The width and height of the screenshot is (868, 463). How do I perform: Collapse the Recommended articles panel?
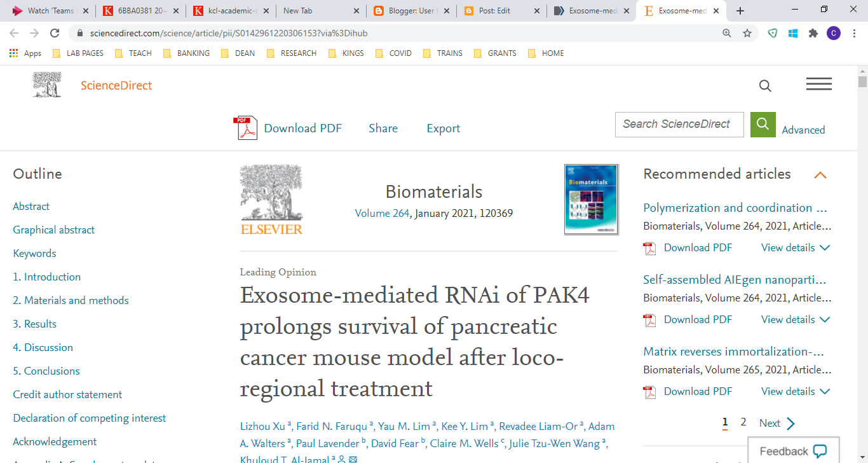click(820, 175)
